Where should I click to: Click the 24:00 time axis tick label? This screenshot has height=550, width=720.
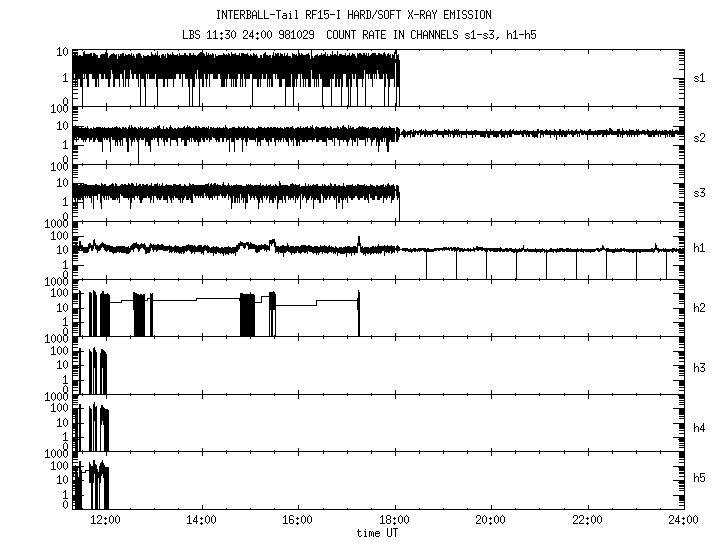click(683, 521)
